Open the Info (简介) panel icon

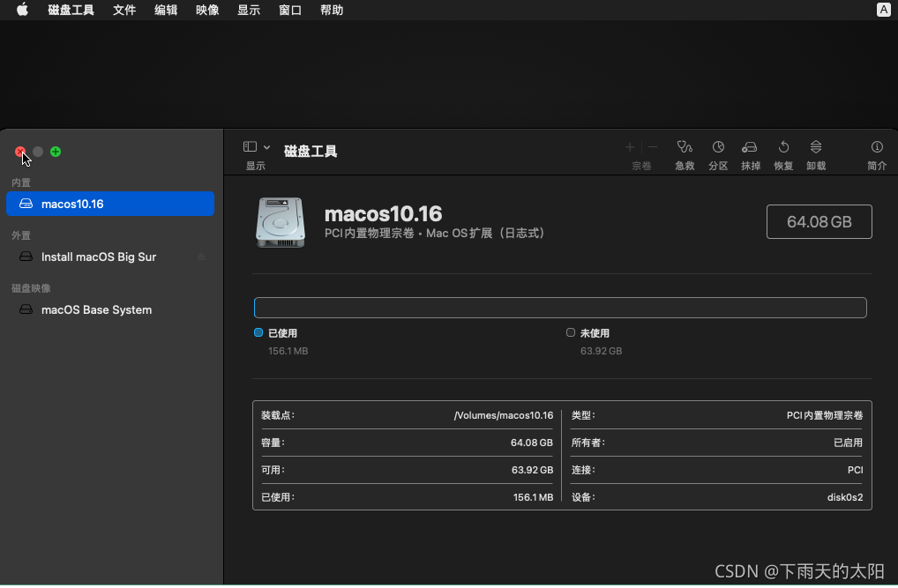(877, 147)
